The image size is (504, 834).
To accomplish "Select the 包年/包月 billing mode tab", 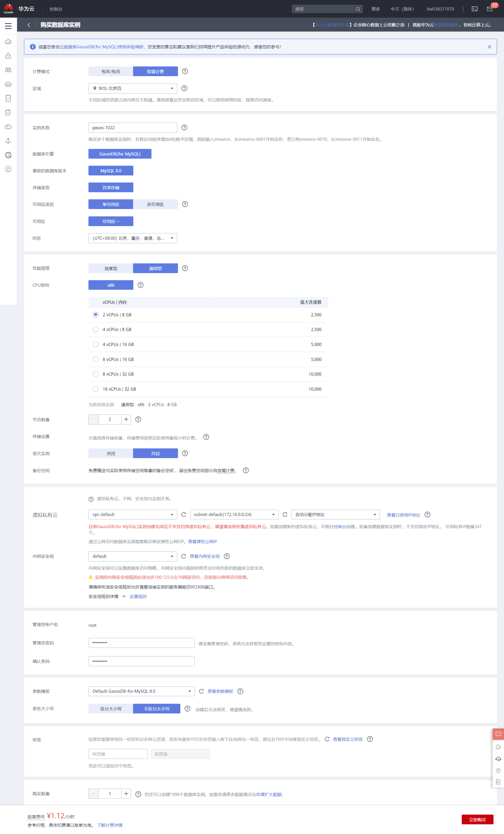I will [x=111, y=71].
